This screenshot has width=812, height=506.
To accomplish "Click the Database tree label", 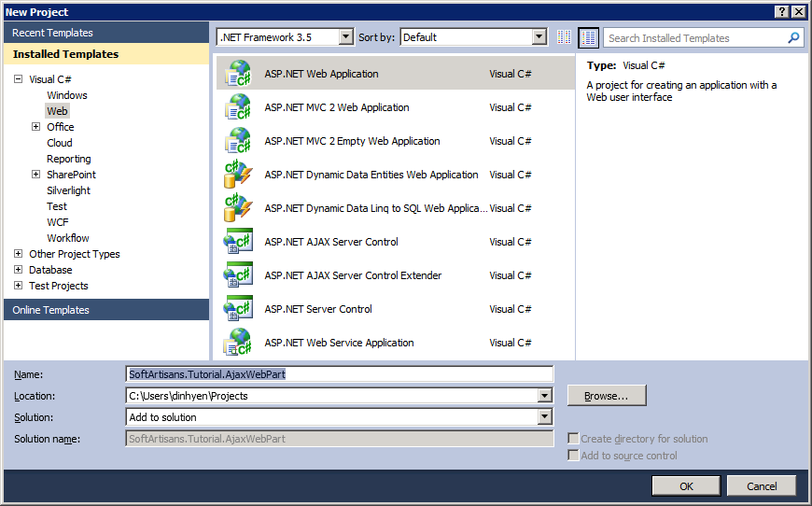I will pos(50,270).
